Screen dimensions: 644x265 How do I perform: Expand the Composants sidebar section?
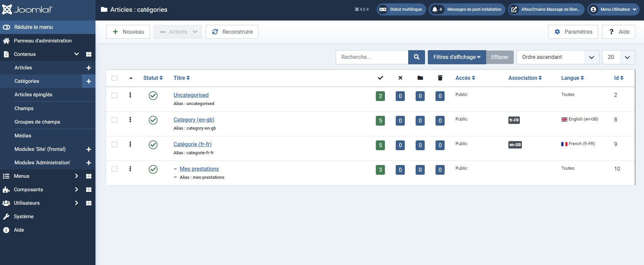click(x=77, y=190)
